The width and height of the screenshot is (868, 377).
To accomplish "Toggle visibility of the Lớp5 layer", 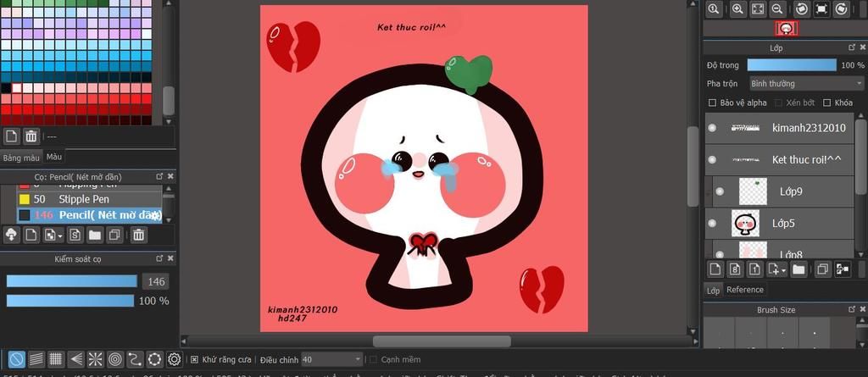I will pyautogui.click(x=712, y=223).
